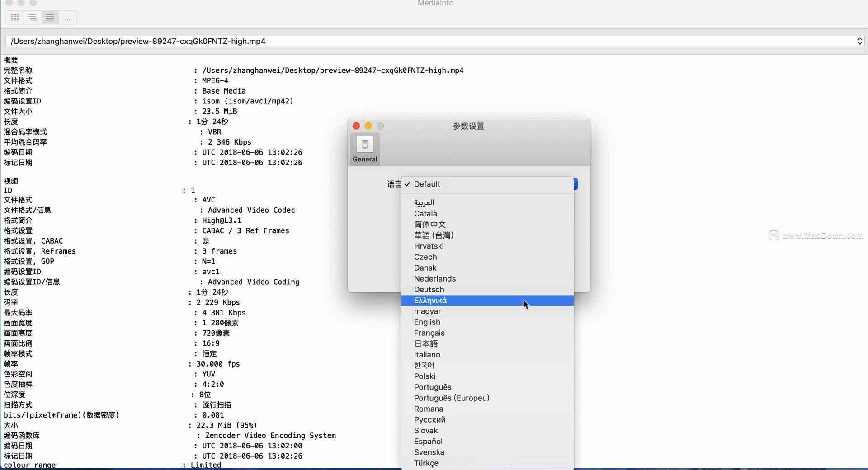Click the 文件大小 value 23.5 MiB
The width and height of the screenshot is (868, 470).
220,111
